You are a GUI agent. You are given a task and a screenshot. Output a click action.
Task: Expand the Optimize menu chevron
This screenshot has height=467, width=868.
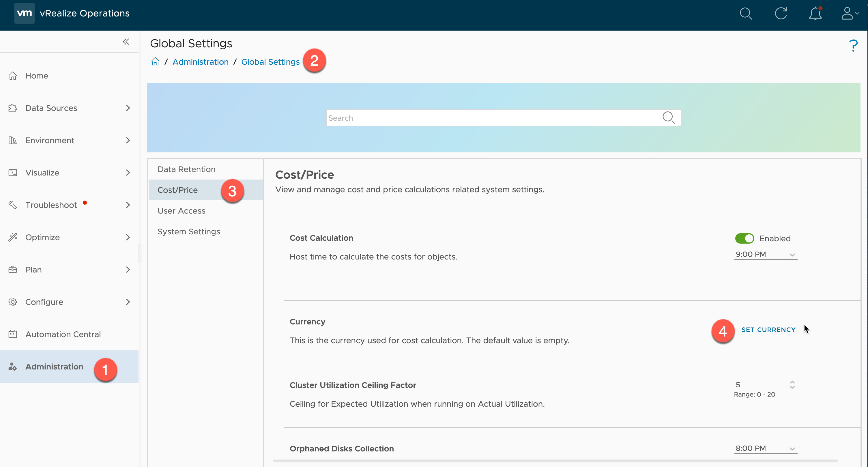coord(128,238)
